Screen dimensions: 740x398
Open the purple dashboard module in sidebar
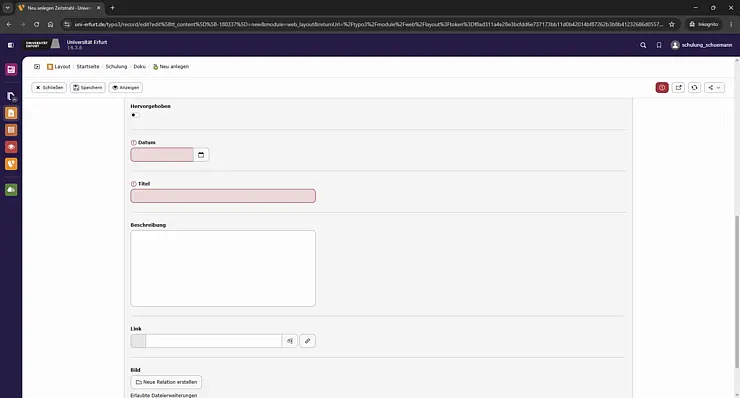coord(11,70)
